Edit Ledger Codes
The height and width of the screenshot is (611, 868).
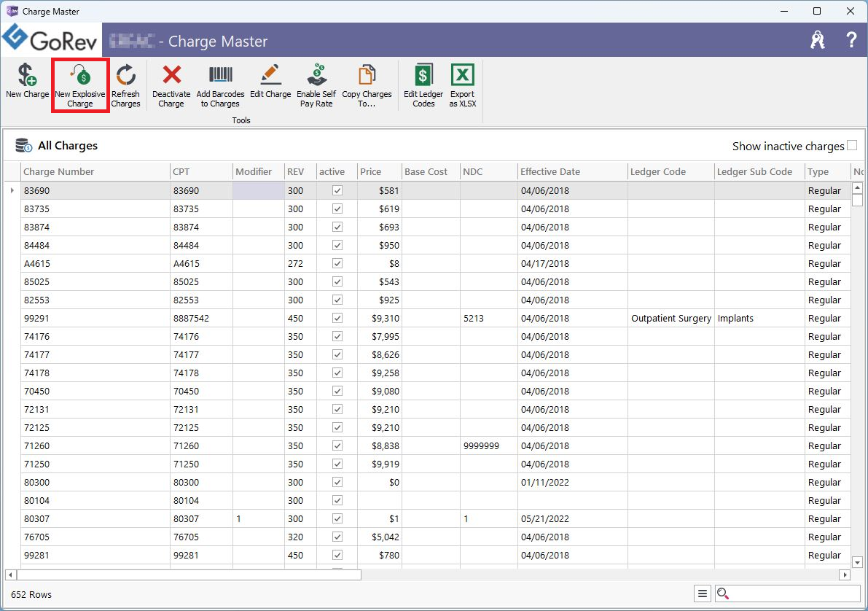click(423, 85)
